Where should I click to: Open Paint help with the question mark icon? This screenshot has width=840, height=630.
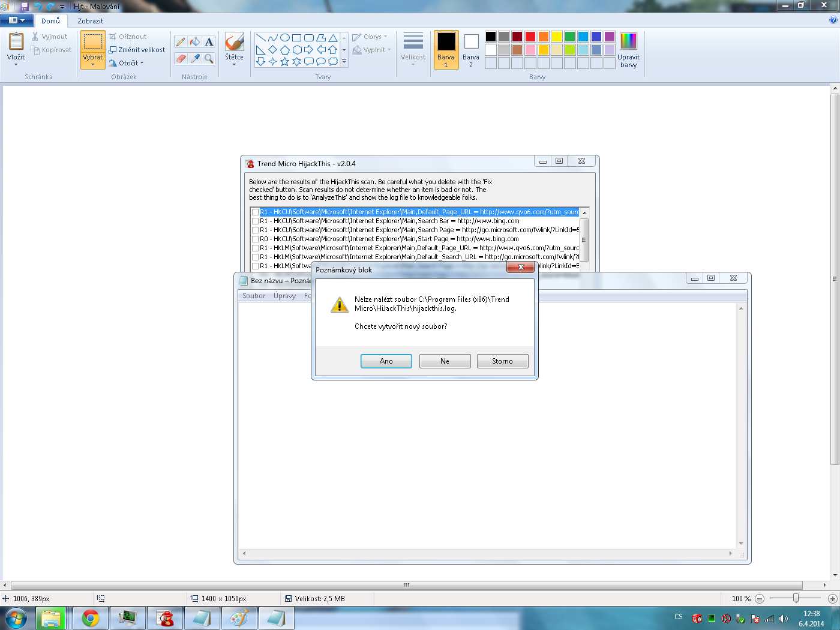(x=833, y=20)
